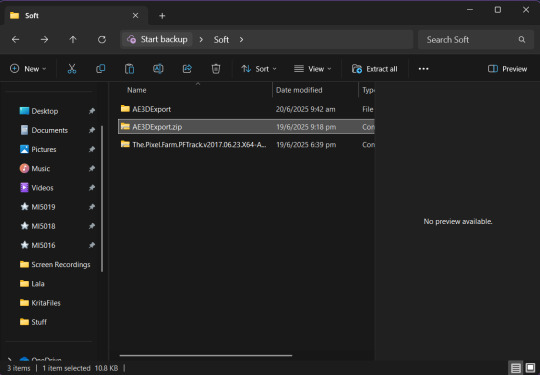Unpin MI5016 from quick access
Image resolution: width=540 pixels, height=375 pixels.
(92, 245)
